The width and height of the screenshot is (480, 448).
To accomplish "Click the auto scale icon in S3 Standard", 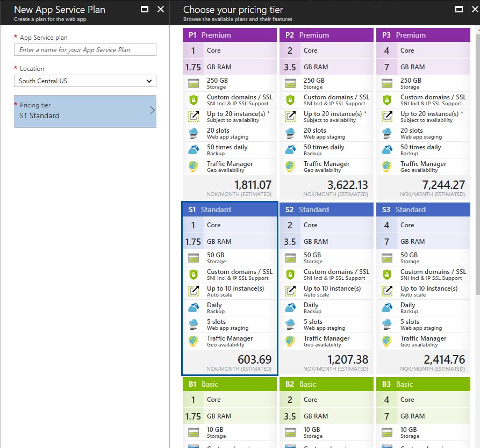I will pos(387,291).
